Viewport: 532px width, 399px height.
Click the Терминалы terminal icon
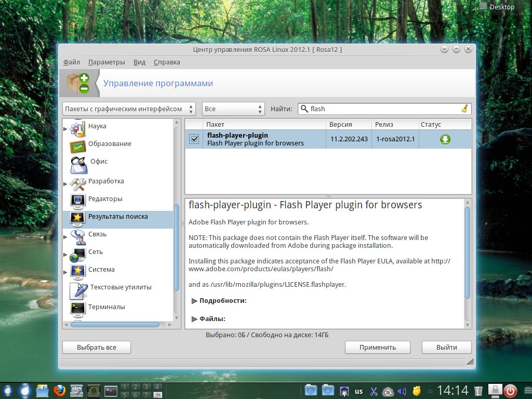click(x=77, y=309)
